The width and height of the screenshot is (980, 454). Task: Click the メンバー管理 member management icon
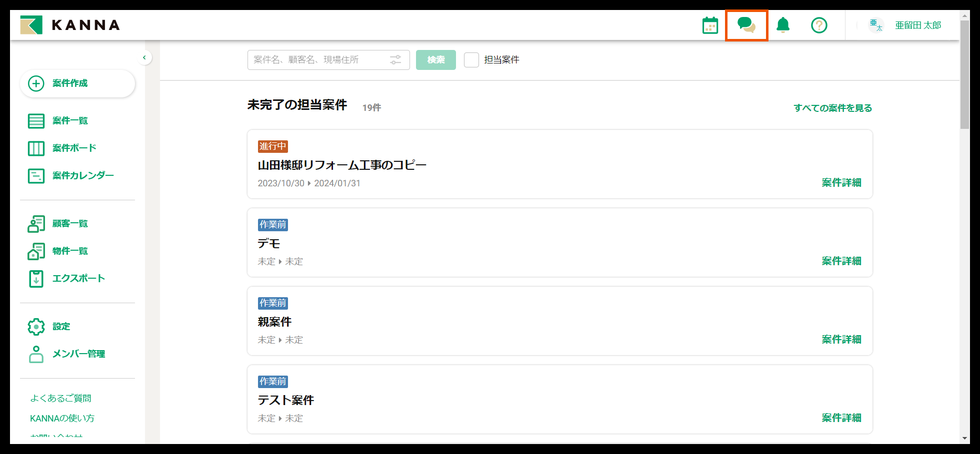(35, 354)
